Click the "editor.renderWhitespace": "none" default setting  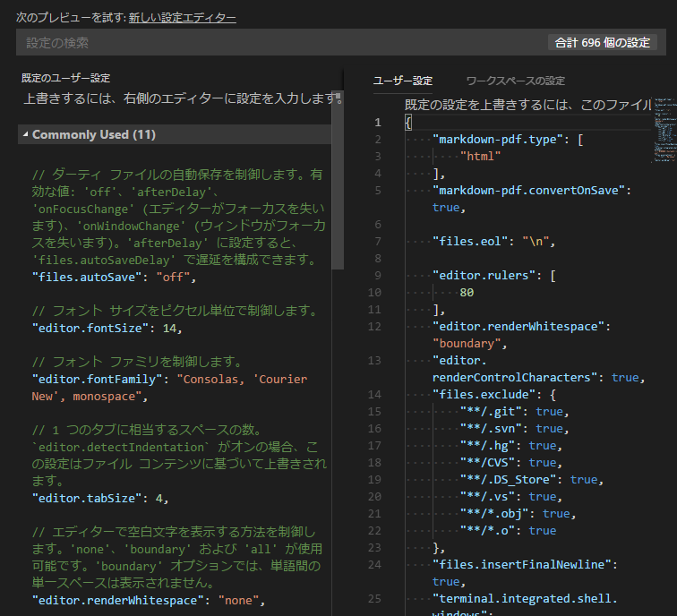tap(149, 601)
